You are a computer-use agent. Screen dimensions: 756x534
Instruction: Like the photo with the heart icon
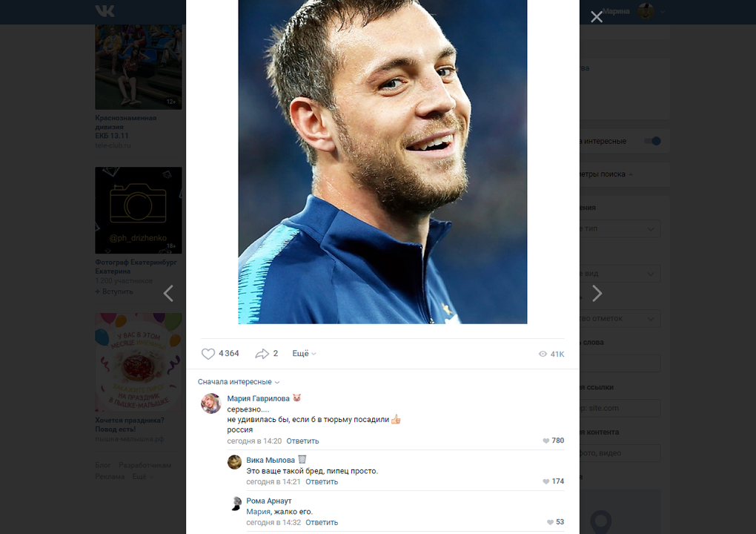(x=208, y=354)
